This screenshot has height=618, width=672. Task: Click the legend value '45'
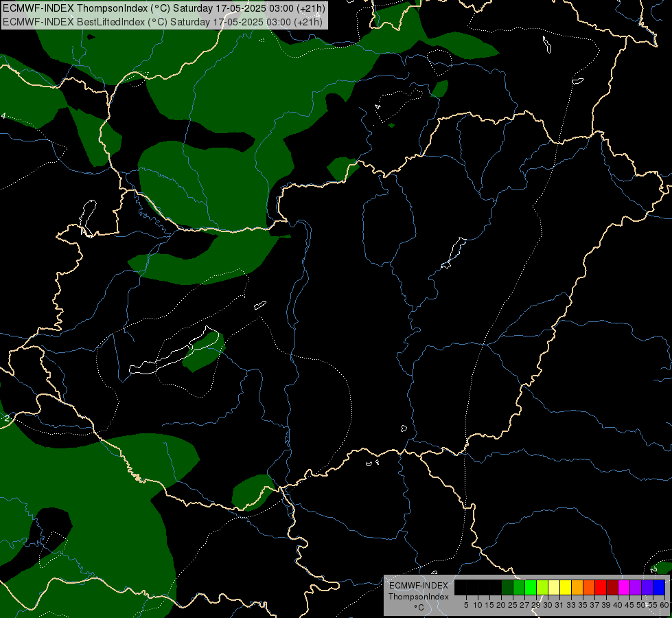(629, 605)
